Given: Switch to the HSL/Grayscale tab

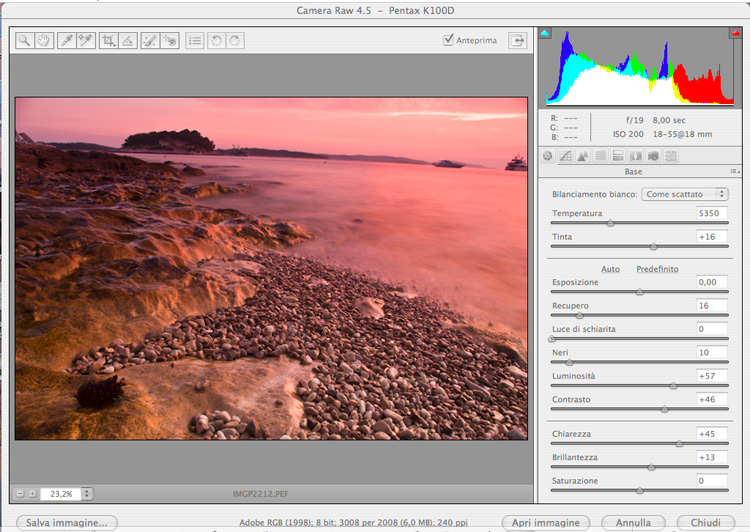Looking at the screenshot, I should [x=600, y=156].
